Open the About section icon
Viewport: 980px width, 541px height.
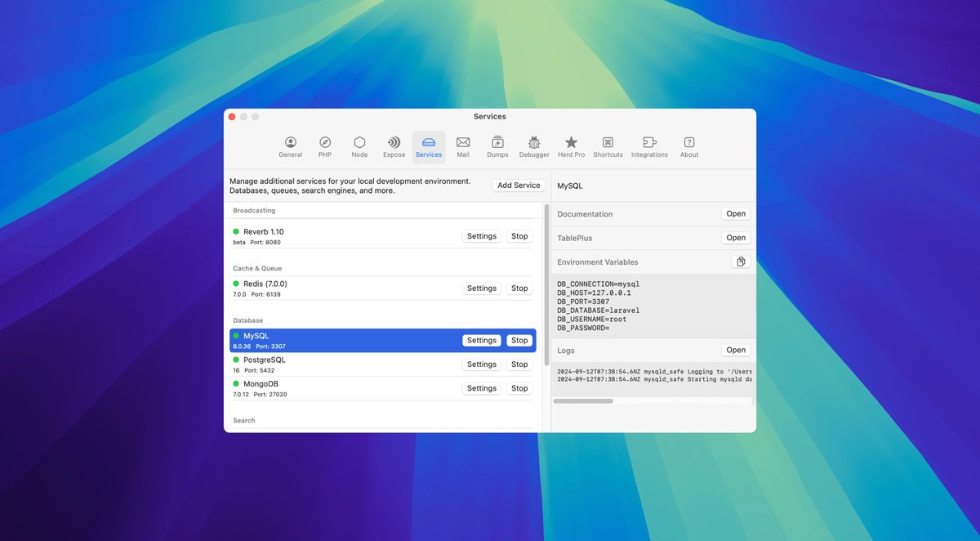tap(689, 147)
